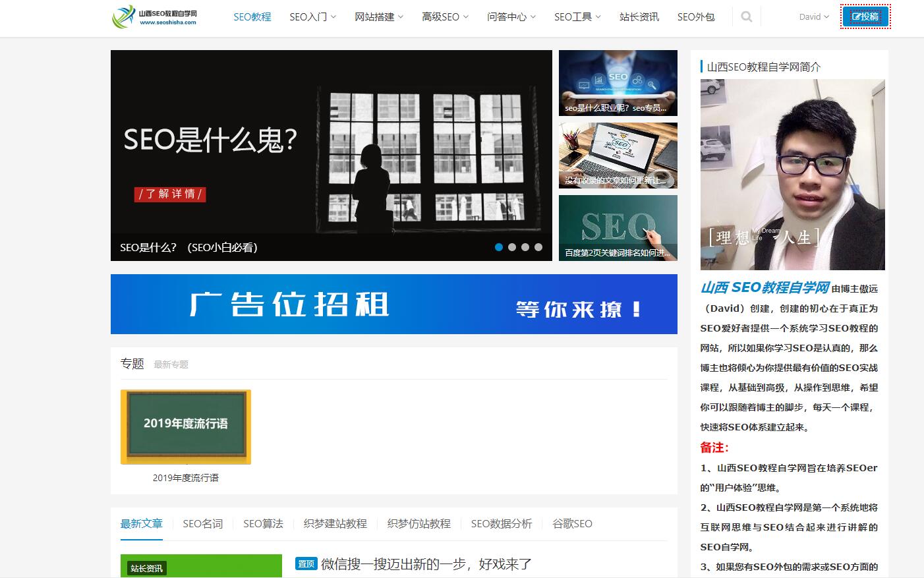Expand the SEO工具 dropdown menu
924x578 pixels.
(x=577, y=17)
